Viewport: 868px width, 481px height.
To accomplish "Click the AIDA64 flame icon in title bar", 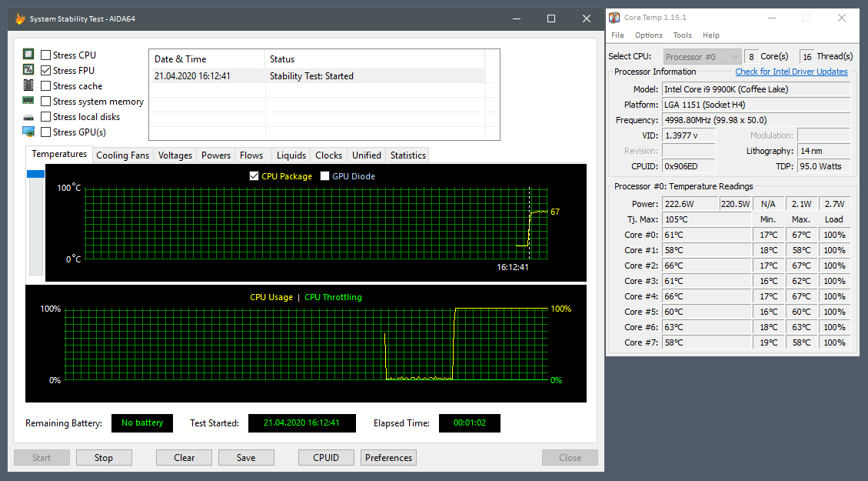I will coord(20,18).
